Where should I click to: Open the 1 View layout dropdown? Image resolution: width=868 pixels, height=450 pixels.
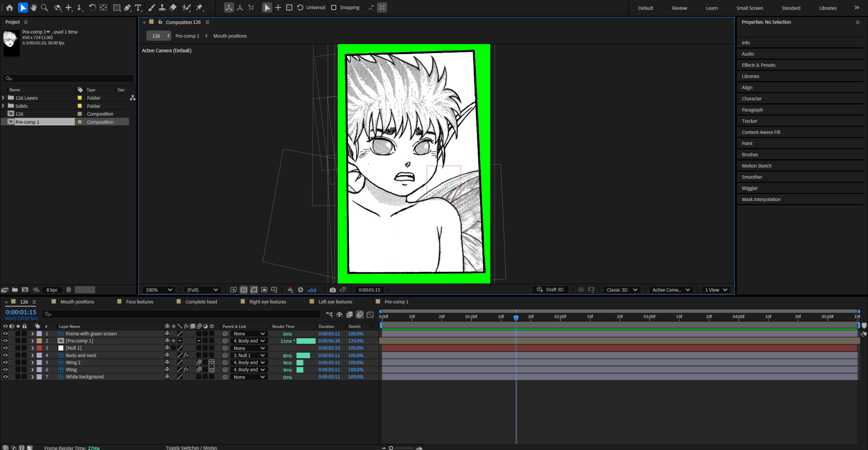pyautogui.click(x=716, y=290)
